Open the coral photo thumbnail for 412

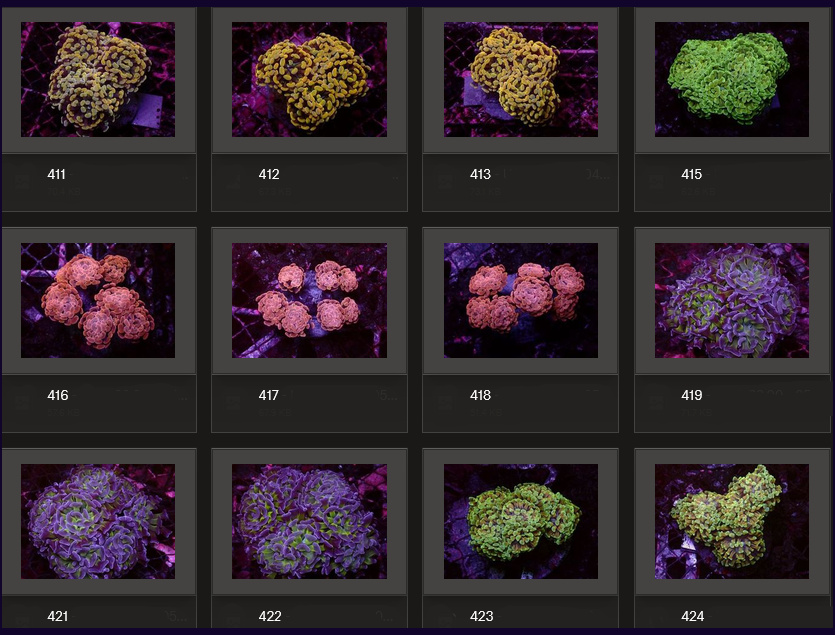(309, 79)
